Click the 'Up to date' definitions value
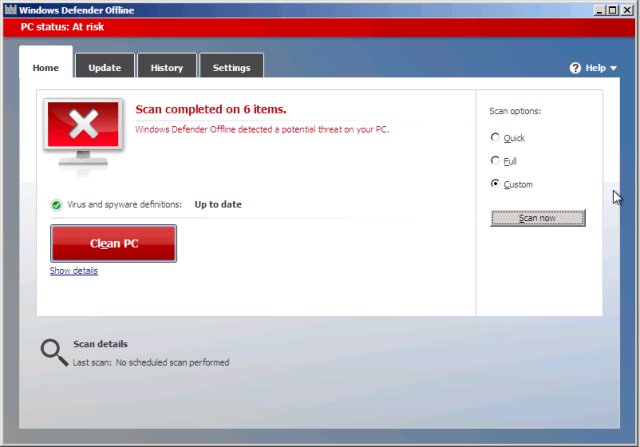640x447 pixels. click(x=218, y=205)
